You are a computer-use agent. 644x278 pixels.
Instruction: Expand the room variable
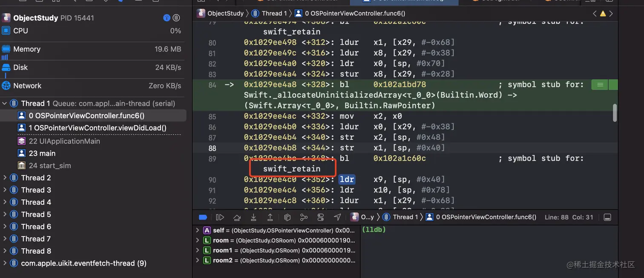pos(197,240)
